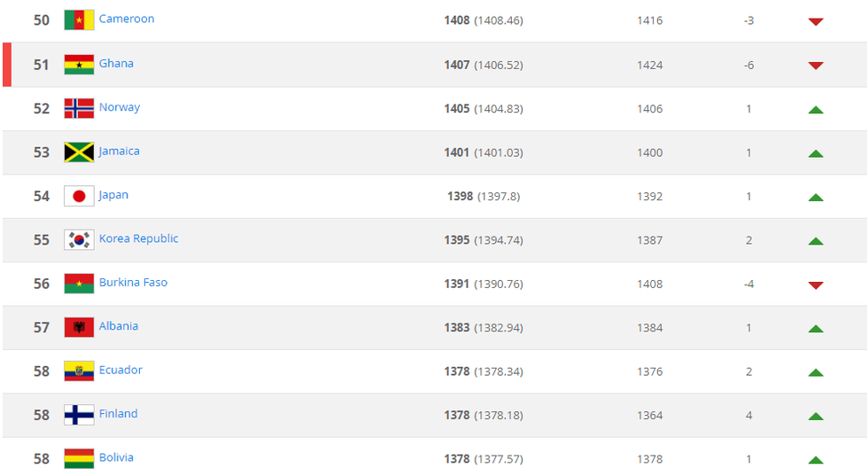Click Burkina Faso's red down arrow
868x476 pixels.
coord(816,285)
